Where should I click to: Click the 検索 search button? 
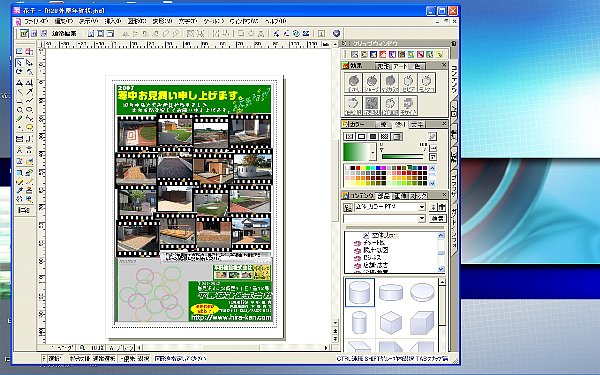point(437,218)
